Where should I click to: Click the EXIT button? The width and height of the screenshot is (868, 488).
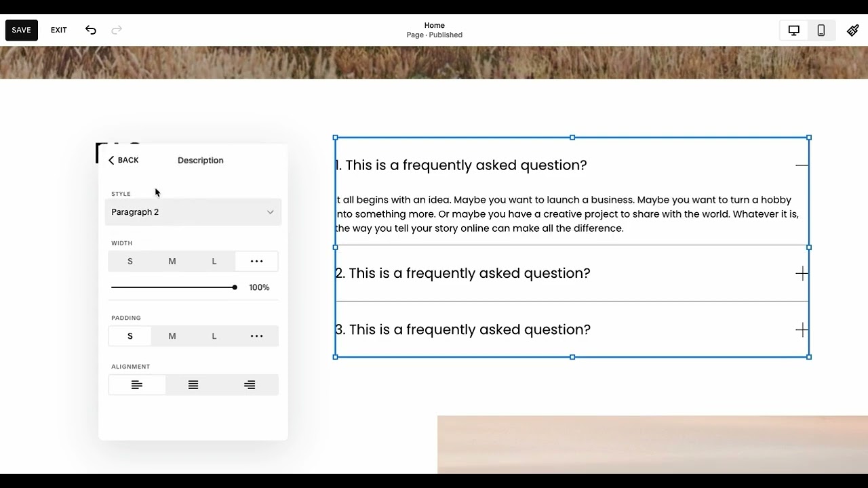click(x=59, y=30)
